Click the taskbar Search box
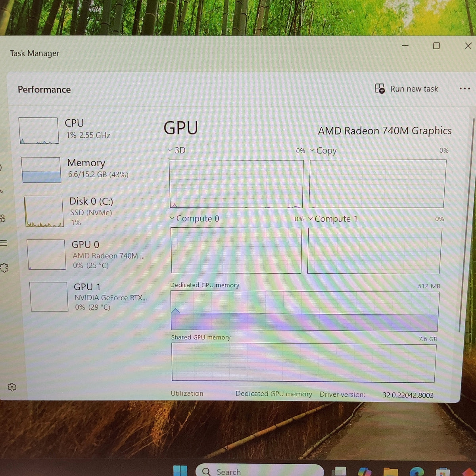This screenshot has width=476, height=476. coord(260,470)
